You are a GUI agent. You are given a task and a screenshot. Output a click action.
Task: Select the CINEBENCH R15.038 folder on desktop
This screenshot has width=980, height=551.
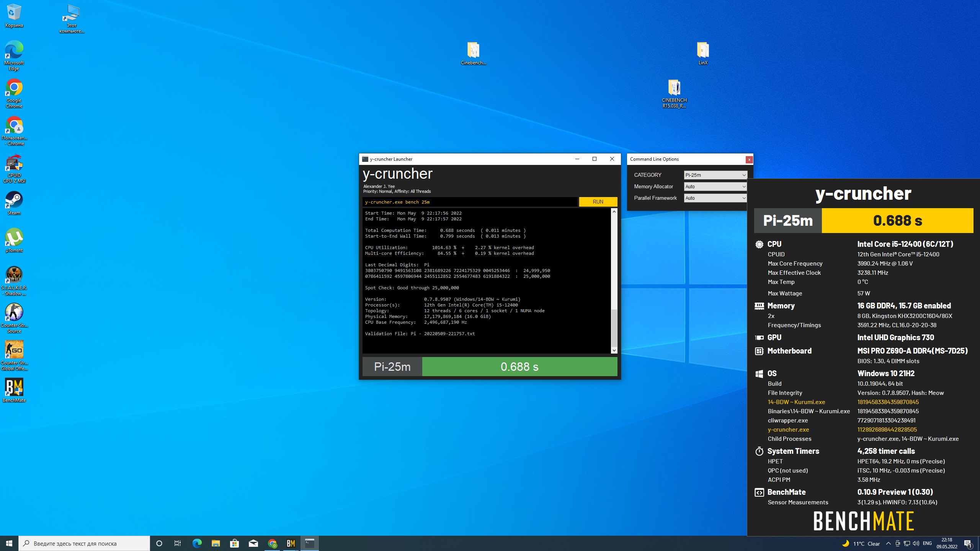pos(674,94)
